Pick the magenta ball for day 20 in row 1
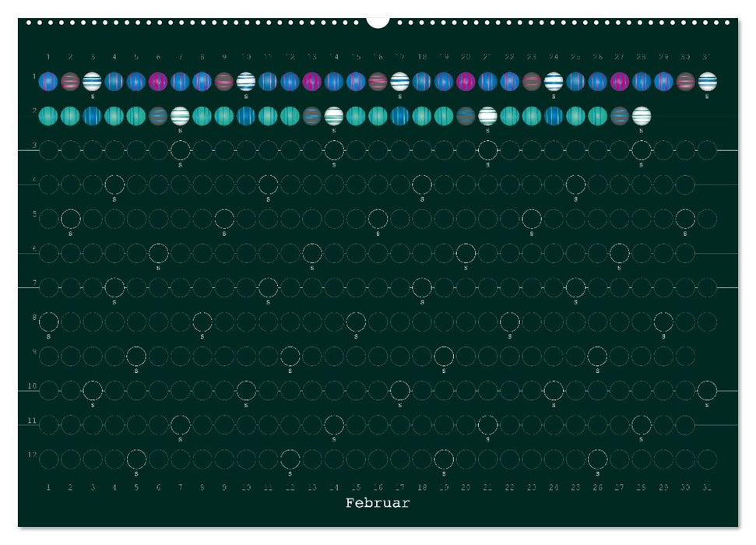This screenshot has width=756, height=545. pyautogui.click(x=466, y=82)
